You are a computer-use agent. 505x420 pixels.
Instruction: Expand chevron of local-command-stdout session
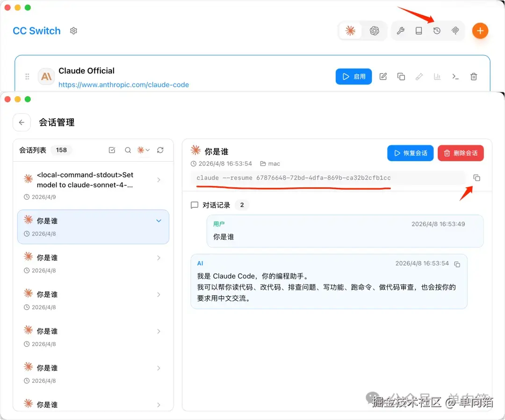coord(159,180)
